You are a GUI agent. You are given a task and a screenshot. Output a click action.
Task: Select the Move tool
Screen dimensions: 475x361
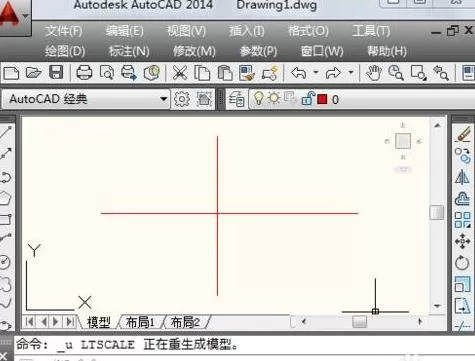(x=463, y=241)
